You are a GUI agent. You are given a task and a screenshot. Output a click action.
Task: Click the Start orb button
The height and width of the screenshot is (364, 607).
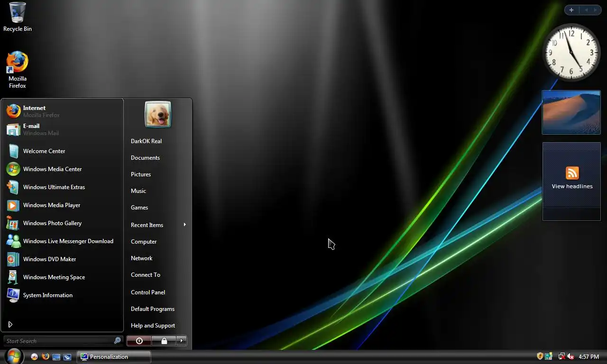click(13, 356)
